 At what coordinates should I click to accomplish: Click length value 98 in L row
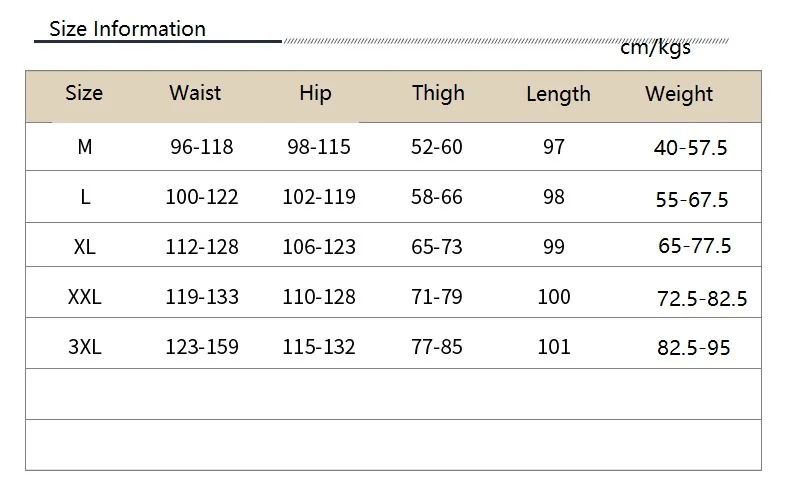pos(554,197)
